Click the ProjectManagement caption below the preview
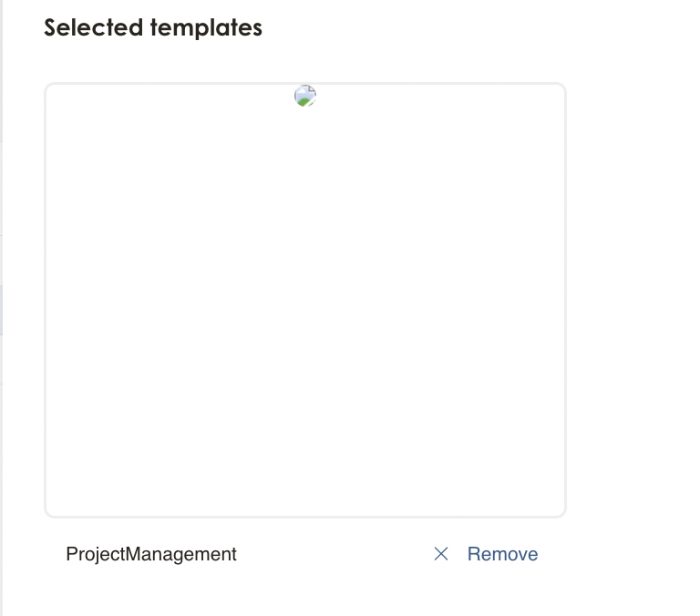The image size is (700, 616). coord(151,554)
